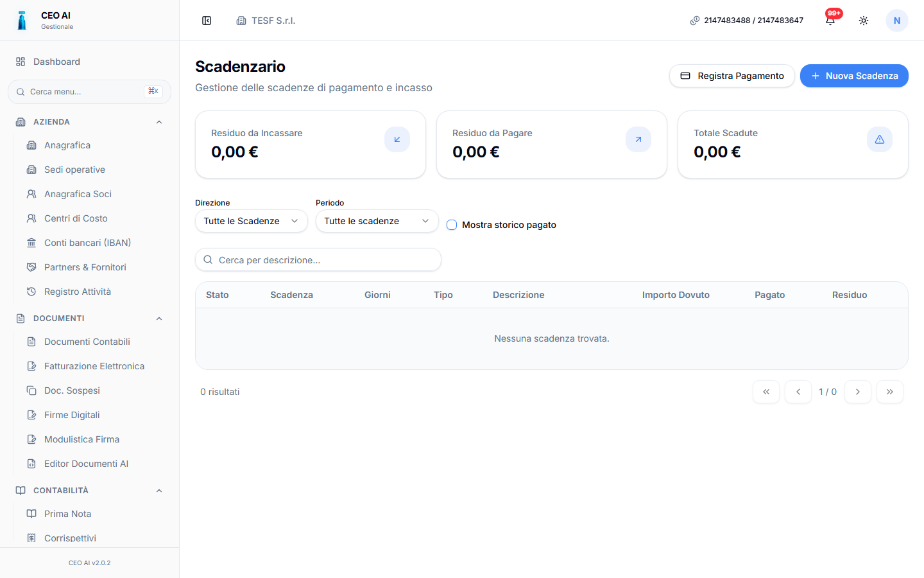Go to last page of results
The image size is (924, 578).
pyautogui.click(x=890, y=392)
